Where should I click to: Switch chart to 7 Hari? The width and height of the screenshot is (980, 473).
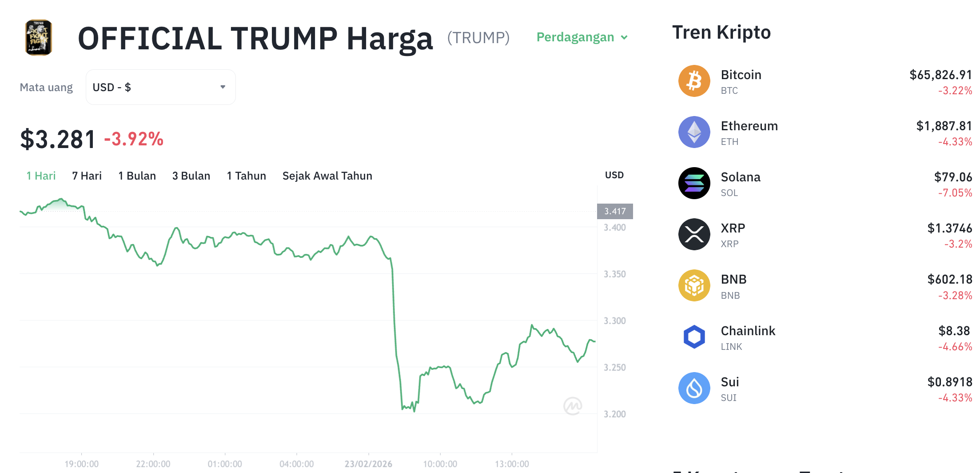(87, 176)
